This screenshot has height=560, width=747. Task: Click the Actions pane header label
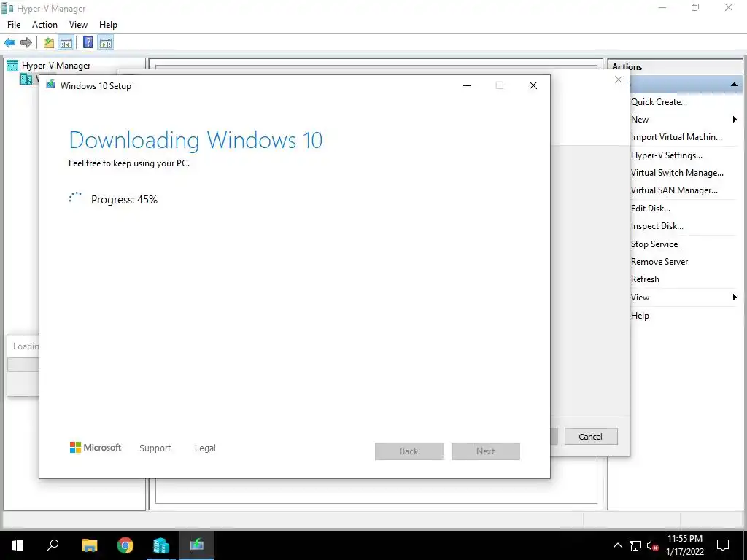(627, 66)
